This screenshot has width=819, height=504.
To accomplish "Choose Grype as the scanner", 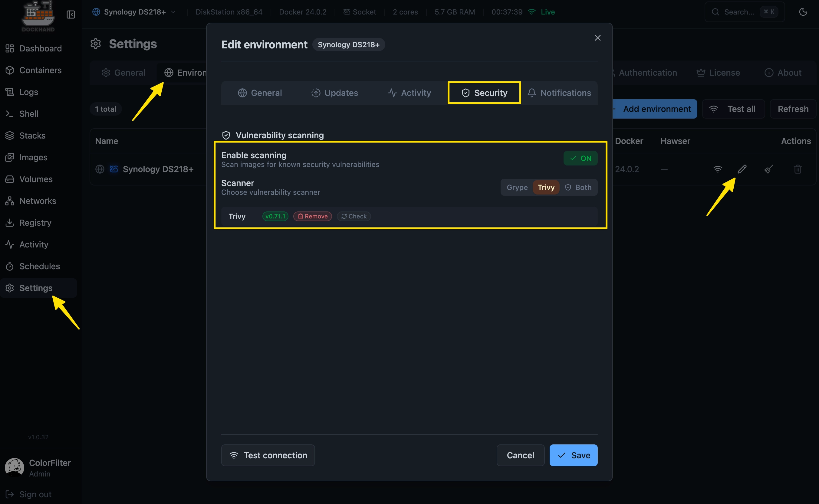I will [517, 188].
